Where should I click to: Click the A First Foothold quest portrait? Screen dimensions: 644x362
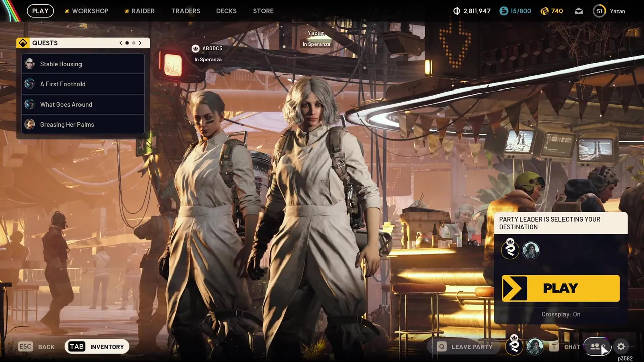pos(30,84)
